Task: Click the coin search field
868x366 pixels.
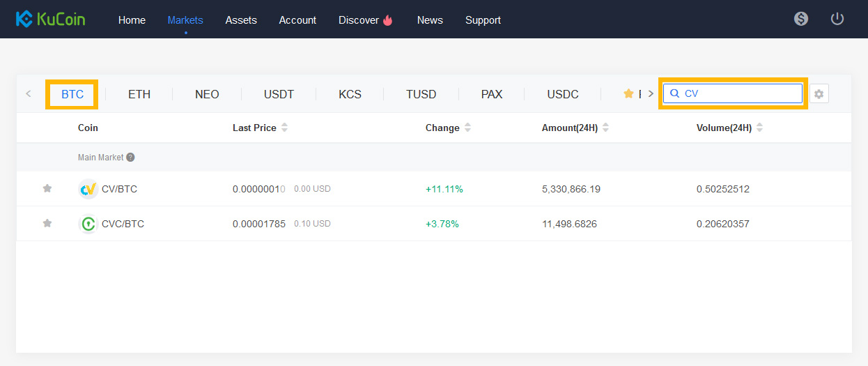Action: click(x=733, y=93)
